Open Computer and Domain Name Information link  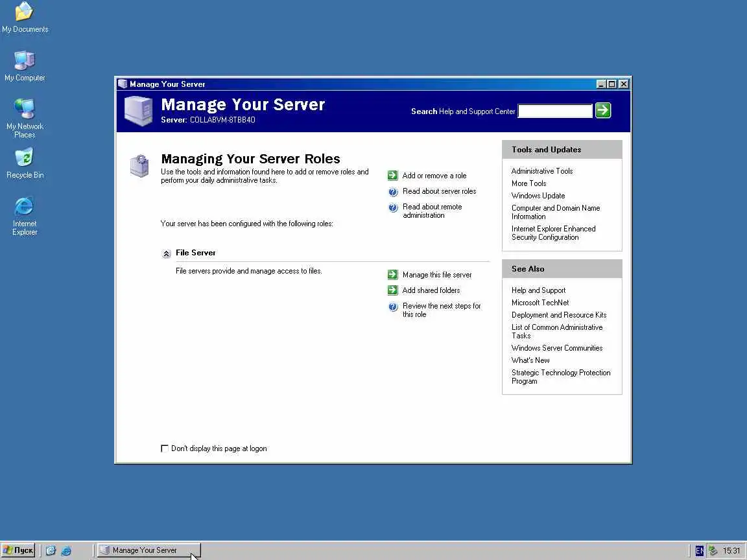point(556,212)
